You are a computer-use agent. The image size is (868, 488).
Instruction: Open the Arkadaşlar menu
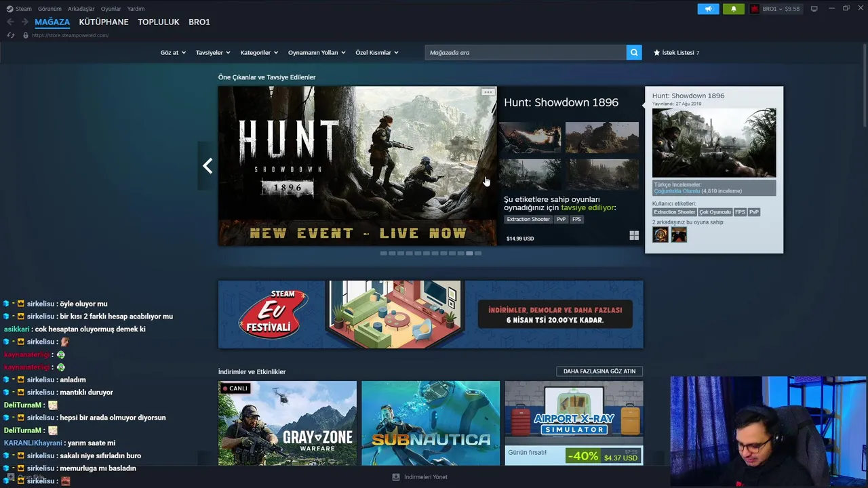(x=81, y=9)
